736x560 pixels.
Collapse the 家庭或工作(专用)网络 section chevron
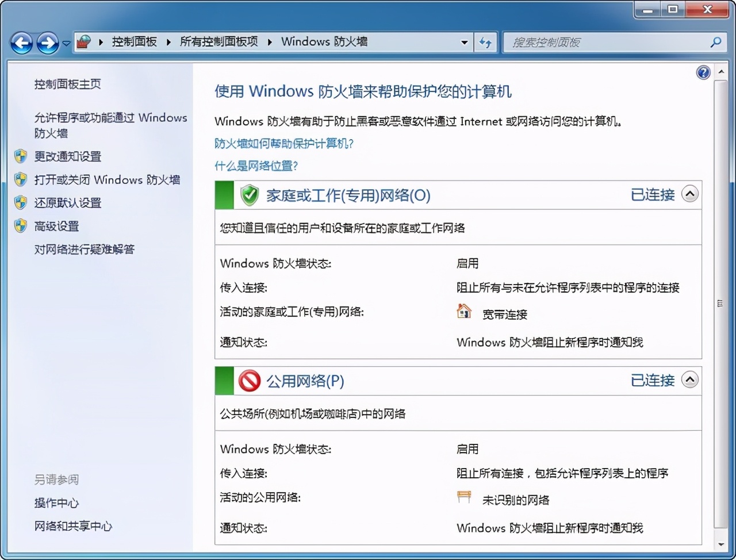point(689,194)
